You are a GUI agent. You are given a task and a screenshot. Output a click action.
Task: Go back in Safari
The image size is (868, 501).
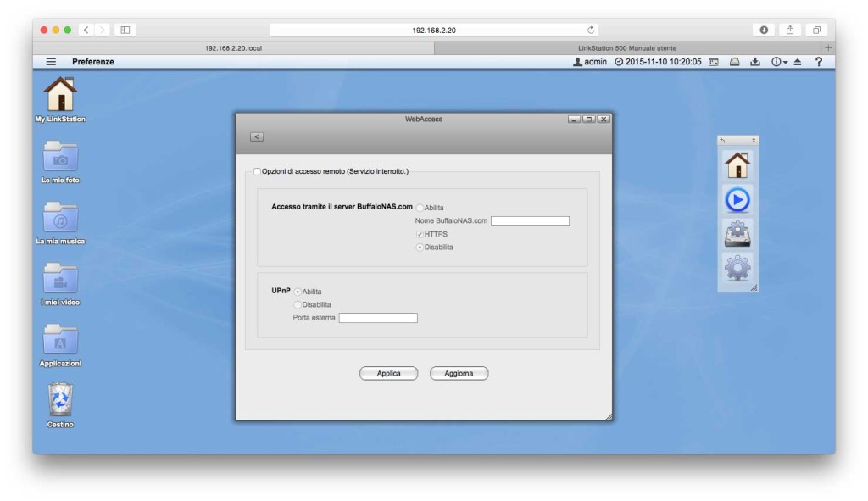[x=86, y=30]
